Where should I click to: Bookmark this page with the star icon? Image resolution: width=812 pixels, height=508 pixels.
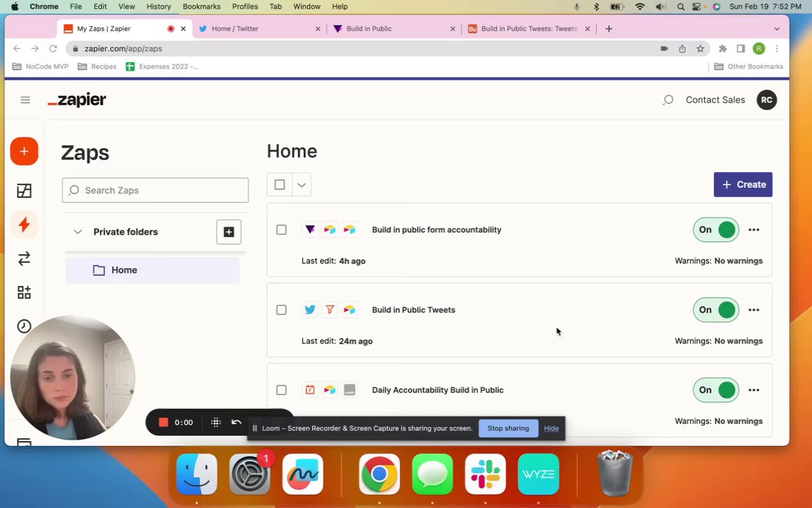click(700, 49)
